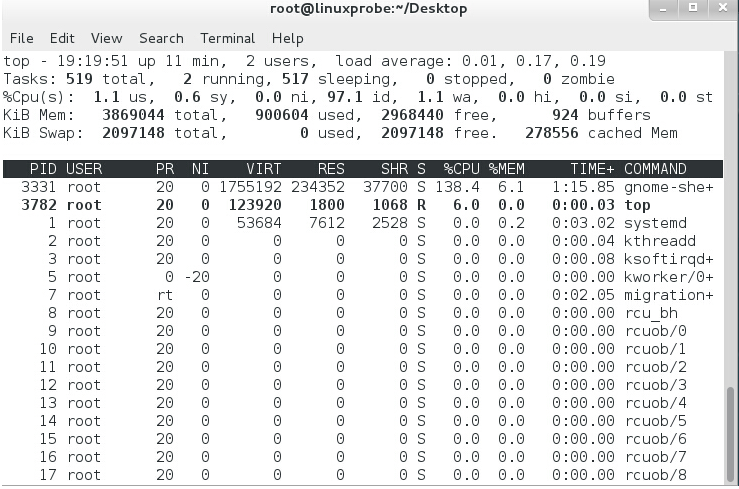This screenshot has height=489, width=739.
Task: Click the rcu_bh command text
Action: tap(651, 313)
